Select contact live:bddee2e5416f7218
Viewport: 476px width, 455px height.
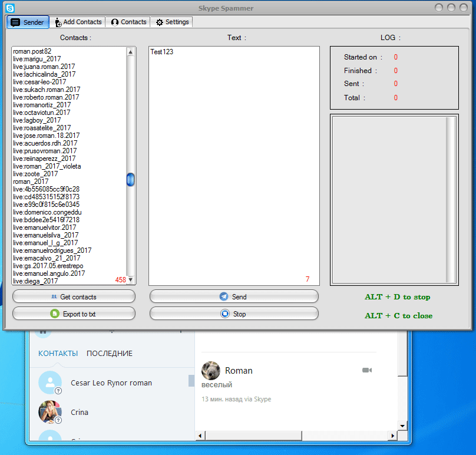pyautogui.click(x=46, y=220)
